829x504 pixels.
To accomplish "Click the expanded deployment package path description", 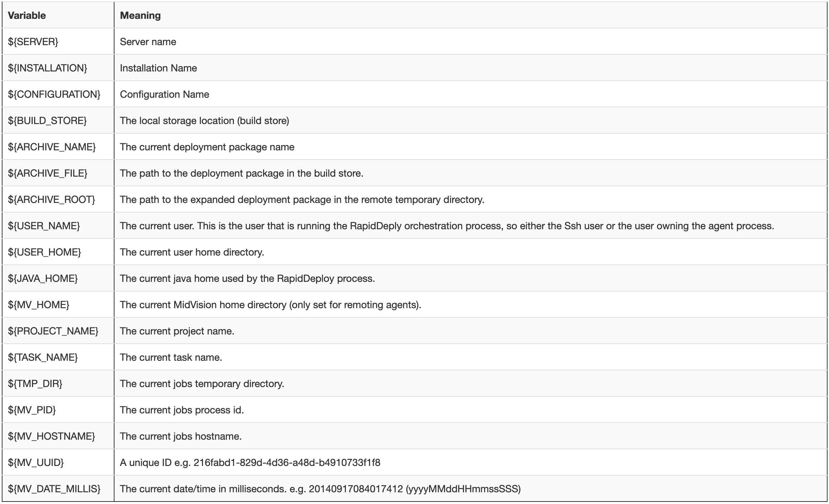I will [302, 199].
